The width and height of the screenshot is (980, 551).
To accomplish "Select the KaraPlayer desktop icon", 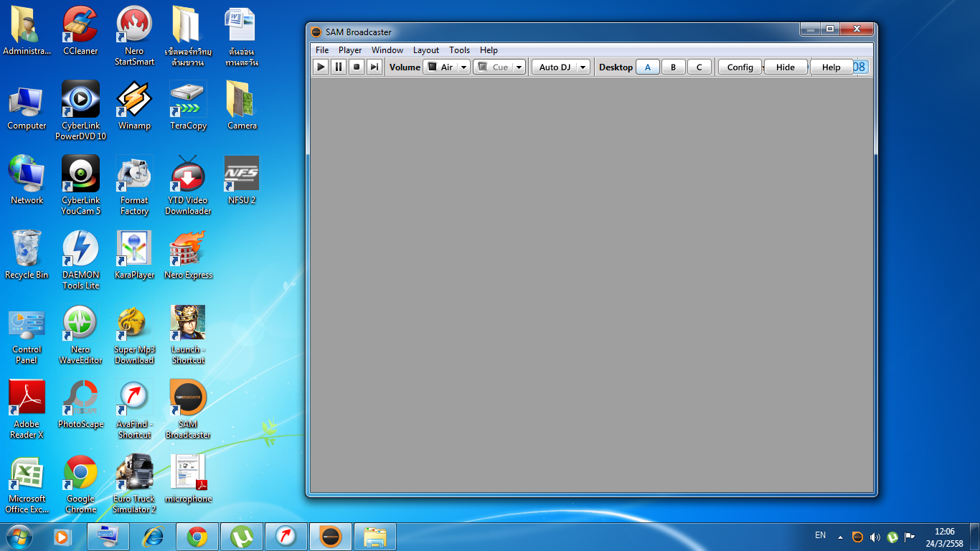I will coord(134,255).
